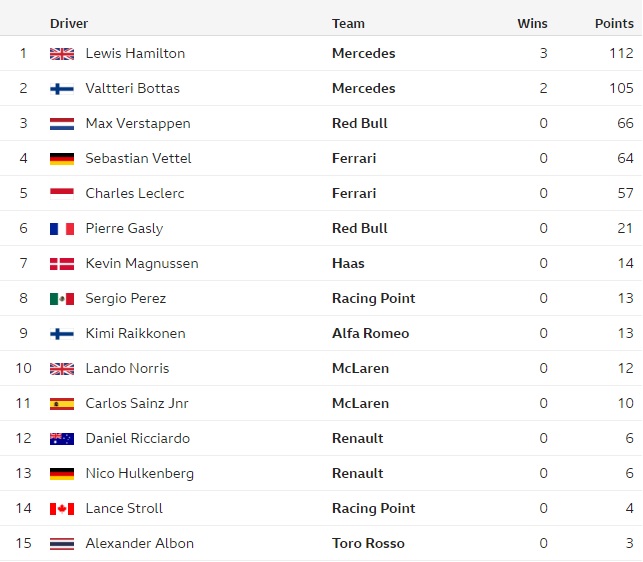Click Nico Hulkenberg's name
643x562 pixels.
point(139,473)
